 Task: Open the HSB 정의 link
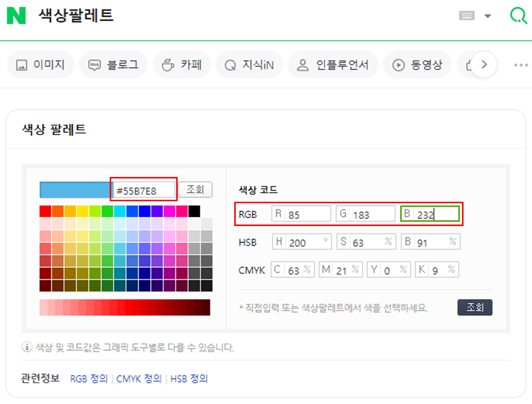pos(189,379)
